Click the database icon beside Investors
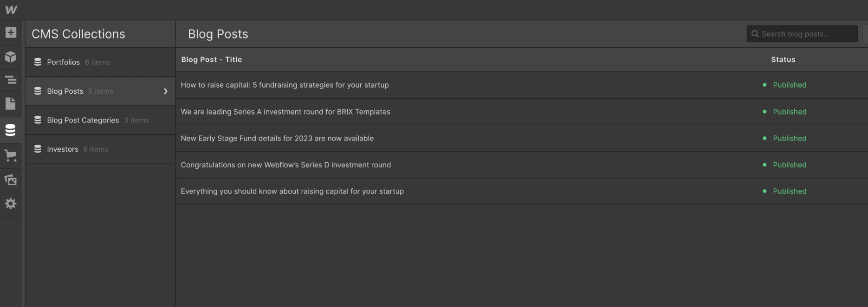Image resolution: width=868 pixels, height=307 pixels. [x=38, y=149]
